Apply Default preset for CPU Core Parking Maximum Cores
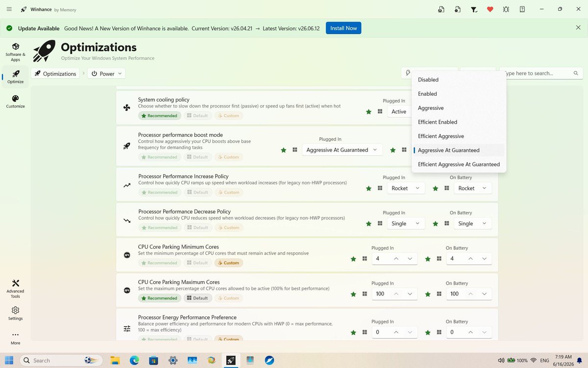The image size is (588, 368). 197,298
